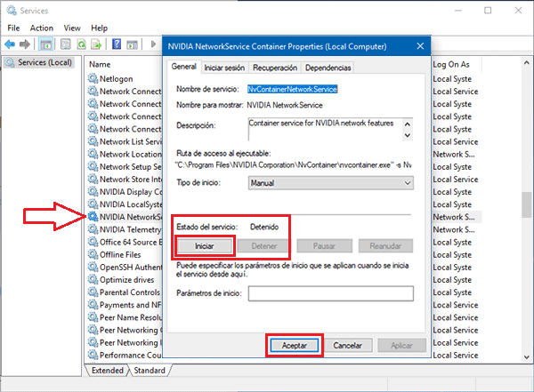534x392 pixels.
Task: Click the gear icon beside Optimize drives
Action: [93, 280]
